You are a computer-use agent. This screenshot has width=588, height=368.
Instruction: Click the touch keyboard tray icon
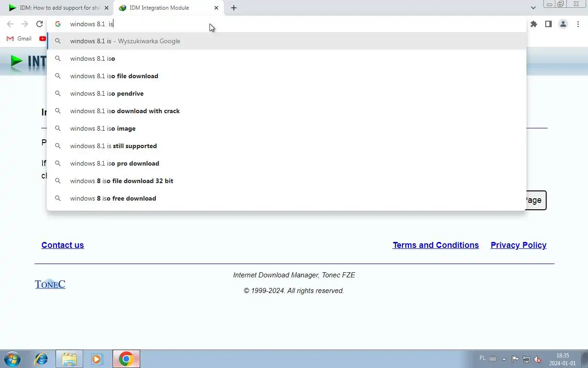click(x=493, y=359)
